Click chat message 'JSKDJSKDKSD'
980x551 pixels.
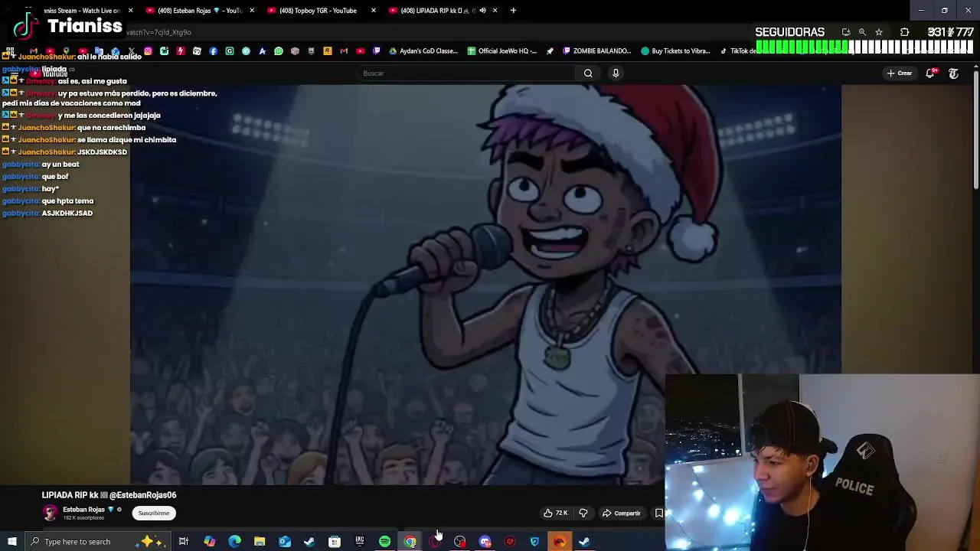(x=102, y=152)
